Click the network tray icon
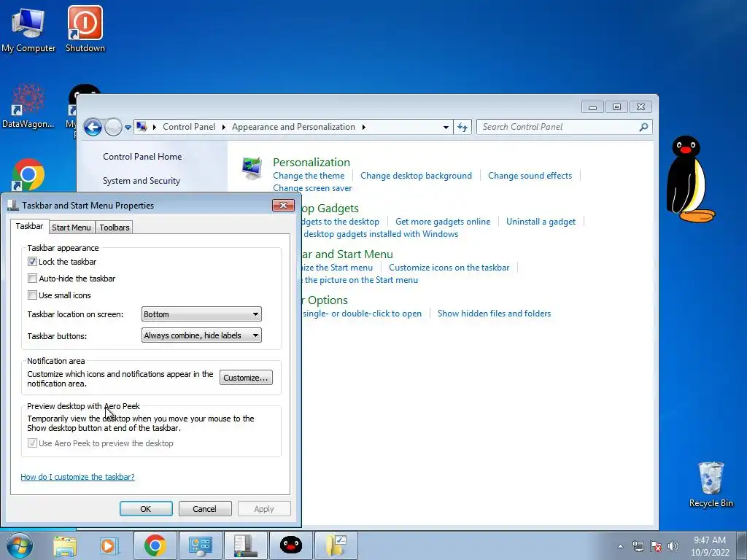Viewport: 747px width, 560px height. tap(638, 546)
